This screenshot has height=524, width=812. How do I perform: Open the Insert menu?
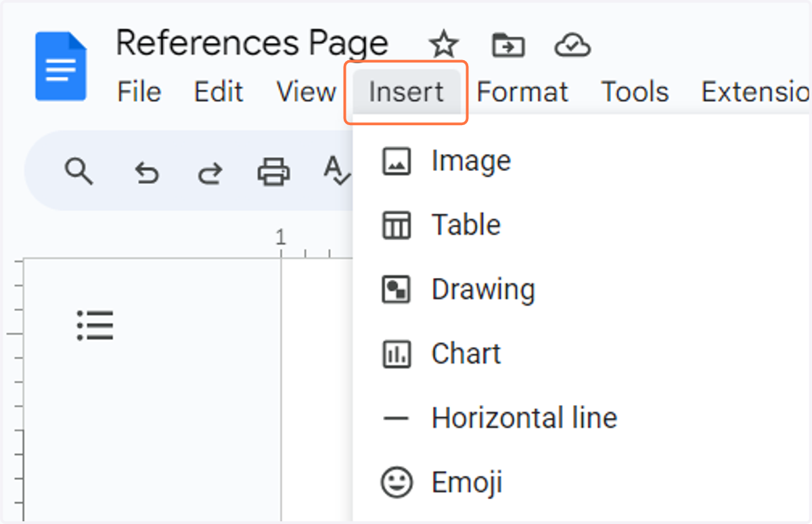point(406,92)
